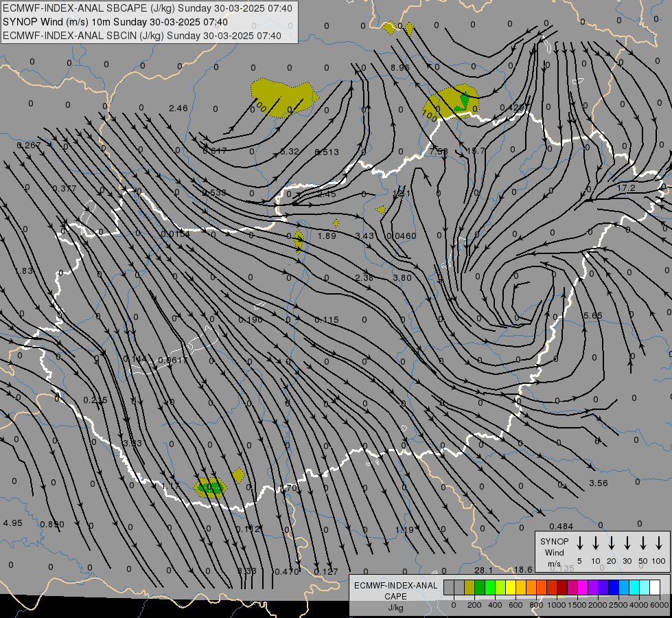Click the wind arrow above the 20 label
The height and width of the screenshot is (618, 672).
pyautogui.click(x=612, y=542)
